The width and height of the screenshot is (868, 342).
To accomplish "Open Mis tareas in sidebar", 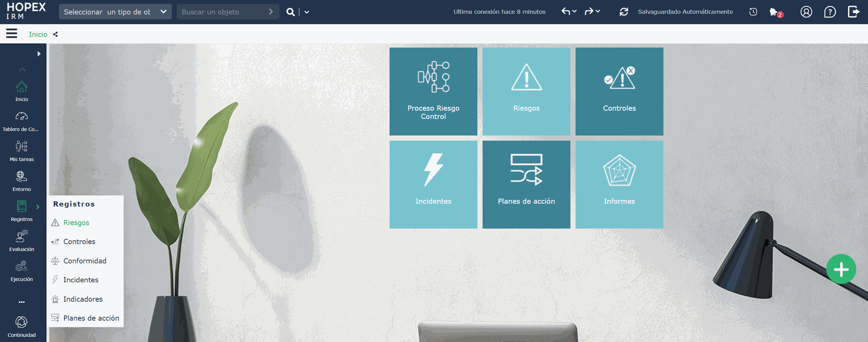I will click(22, 151).
